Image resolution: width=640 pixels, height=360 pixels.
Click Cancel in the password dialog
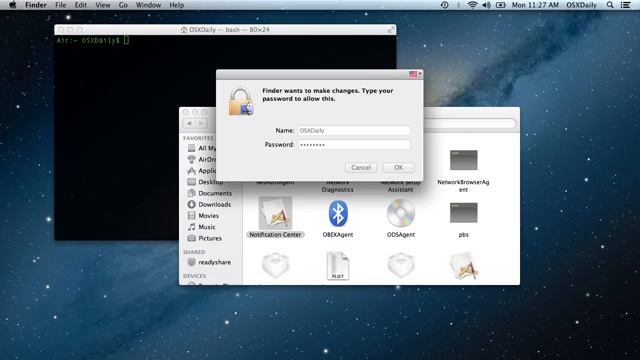[x=361, y=167]
